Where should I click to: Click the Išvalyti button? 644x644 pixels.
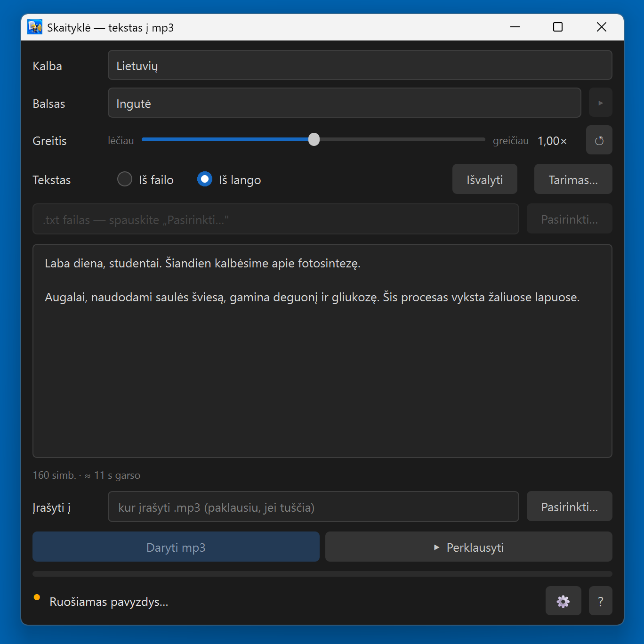pyautogui.click(x=485, y=179)
